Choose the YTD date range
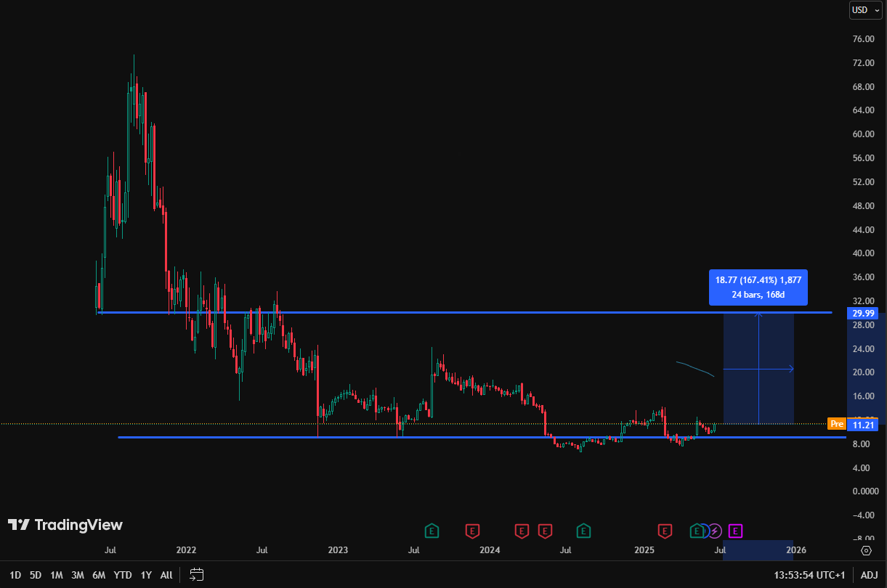 (x=123, y=575)
